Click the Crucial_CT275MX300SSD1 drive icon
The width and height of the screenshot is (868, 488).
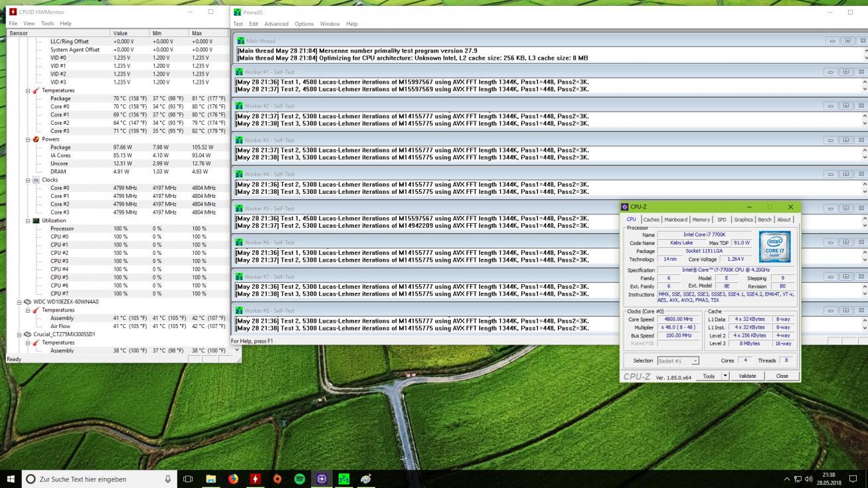[x=28, y=335]
